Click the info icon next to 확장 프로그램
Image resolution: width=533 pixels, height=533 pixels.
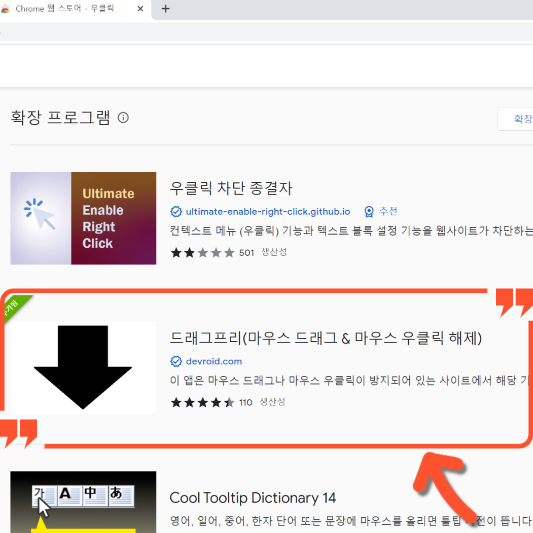click(x=123, y=118)
